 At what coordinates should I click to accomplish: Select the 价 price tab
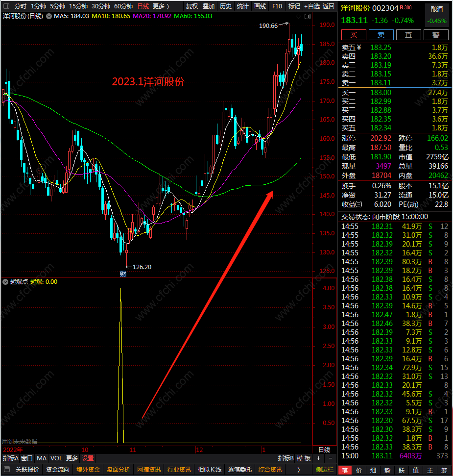pos(359,470)
